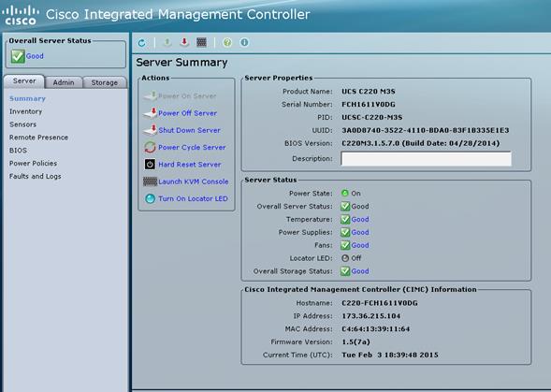Viewport: 551px width, 392px height.
Task: Open the Inventory page
Action: click(x=25, y=111)
